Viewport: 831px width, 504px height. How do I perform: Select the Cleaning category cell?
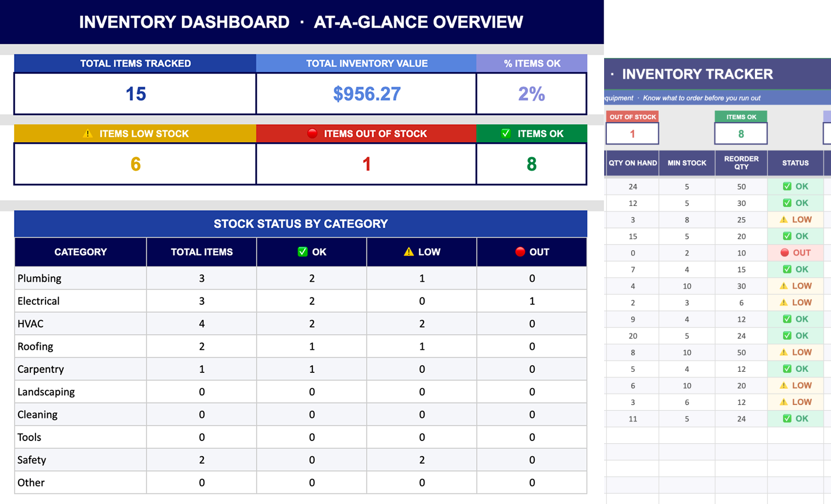point(81,415)
